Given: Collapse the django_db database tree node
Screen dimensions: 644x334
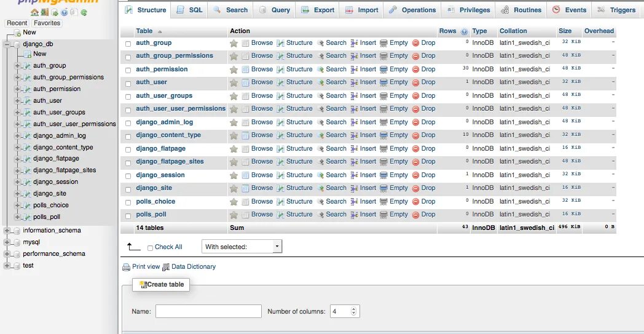Looking at the screenshot, I should 7,44.
